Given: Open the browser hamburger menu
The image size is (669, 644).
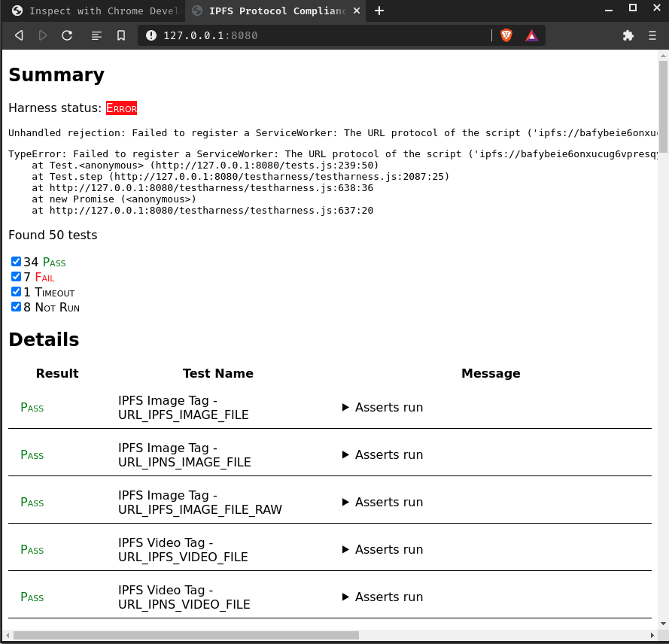Looking at the screenshot, I should pos(652,35).
